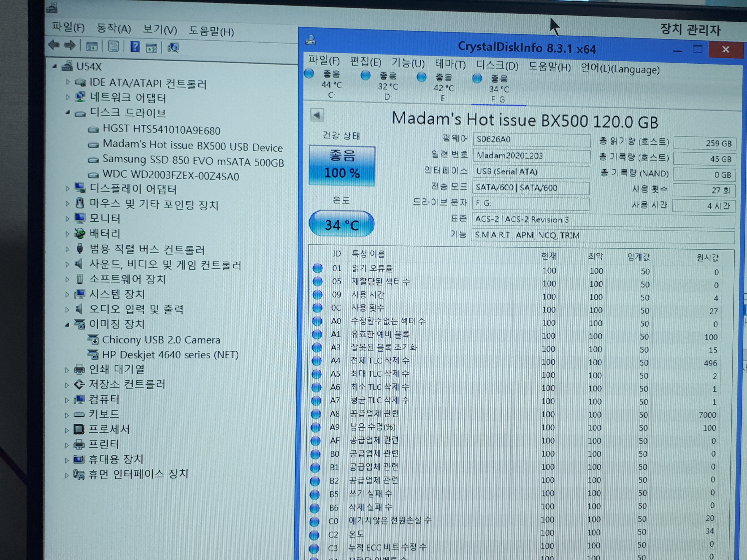The height and width of the screenshot is (560, 747).
Task: Click the 현재 column header
Action: point(548,256)
